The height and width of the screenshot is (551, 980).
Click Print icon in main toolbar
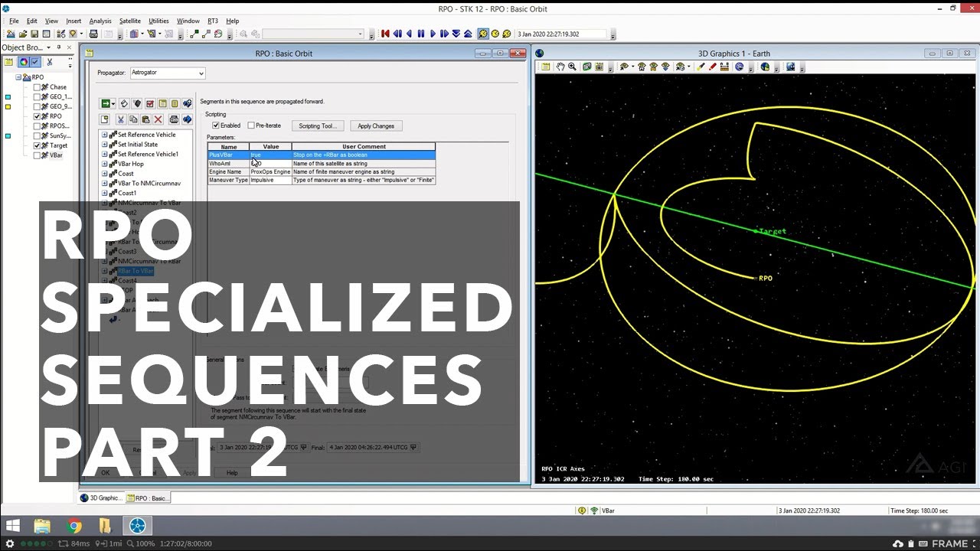click(93, 34)
